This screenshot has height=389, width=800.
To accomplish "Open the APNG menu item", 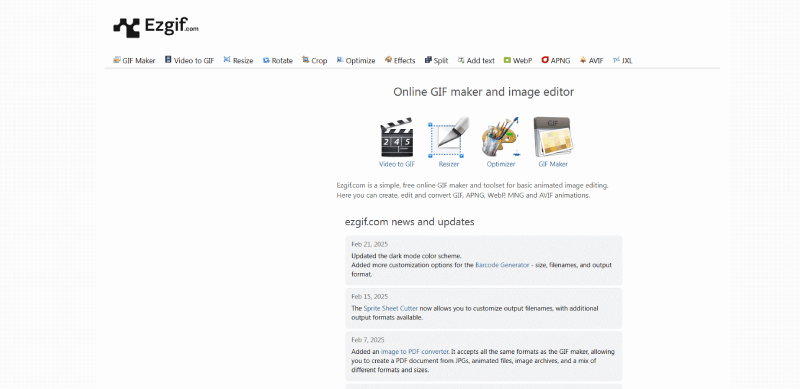I will coord(560,60).
